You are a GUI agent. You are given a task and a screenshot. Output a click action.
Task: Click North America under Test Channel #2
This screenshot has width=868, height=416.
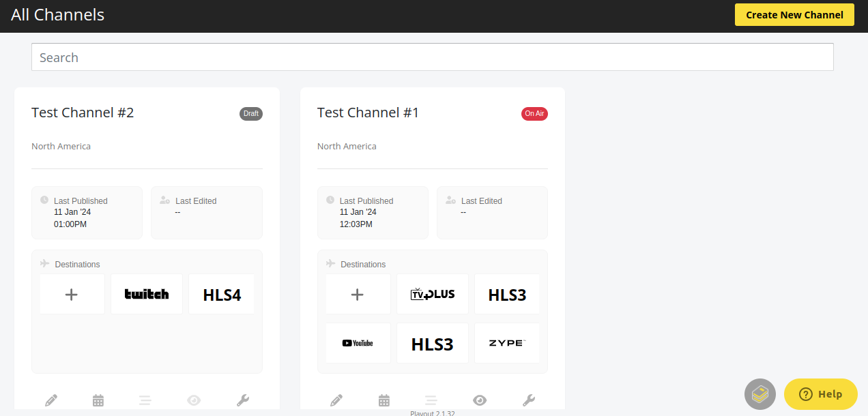click(x=61, y=146)
